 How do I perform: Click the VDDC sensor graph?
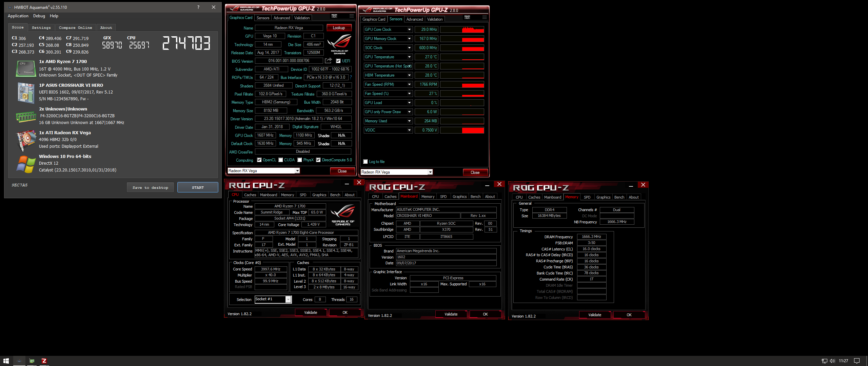(x=462, y=130)
